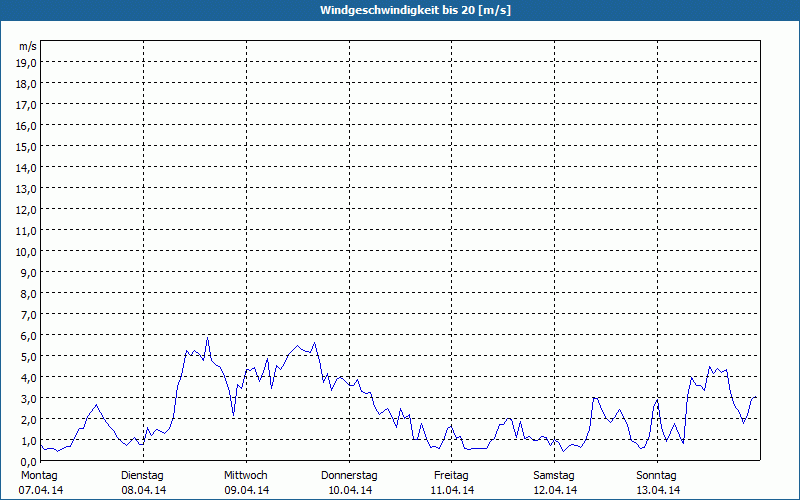Select the Dienstag day label
This screenshot has width=800, height=500.
144,475
